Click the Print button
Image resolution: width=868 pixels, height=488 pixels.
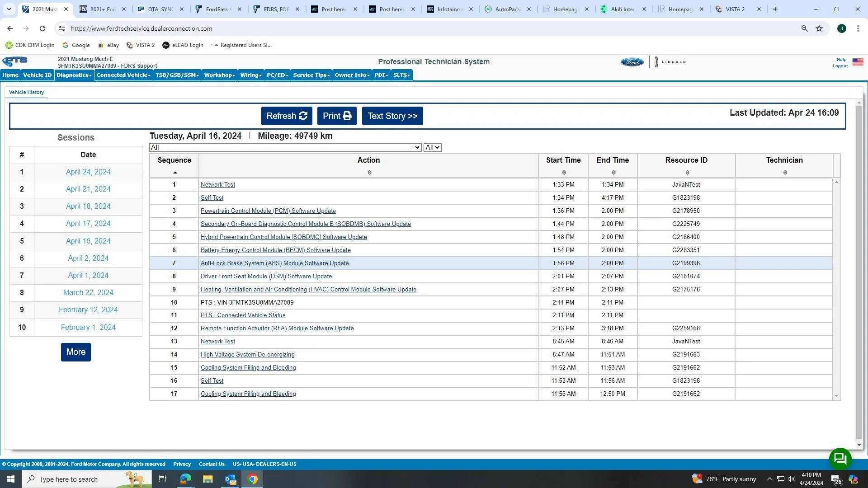click(337, 116)
